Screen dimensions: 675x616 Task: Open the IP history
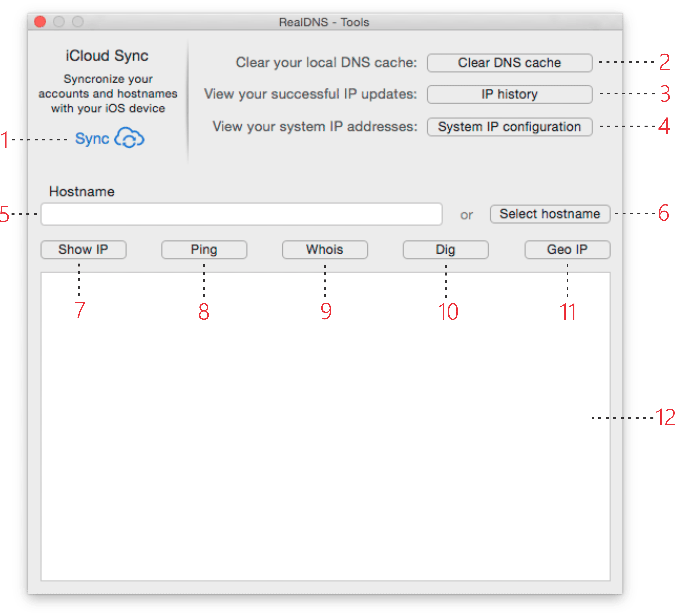point(510,94)
